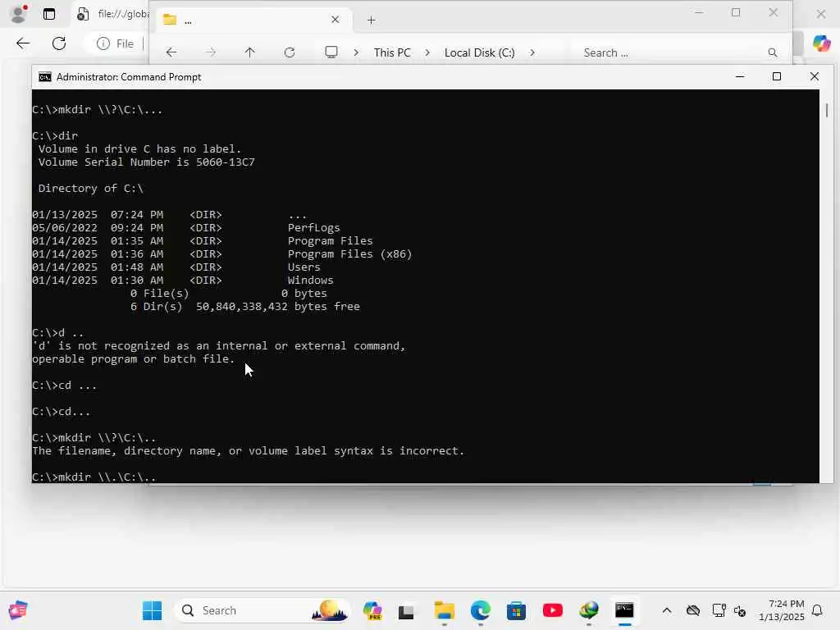Click File Explorer up arrow
This screenshot has width=840, height=630.
pyautogui.click(x=249, y=52)
